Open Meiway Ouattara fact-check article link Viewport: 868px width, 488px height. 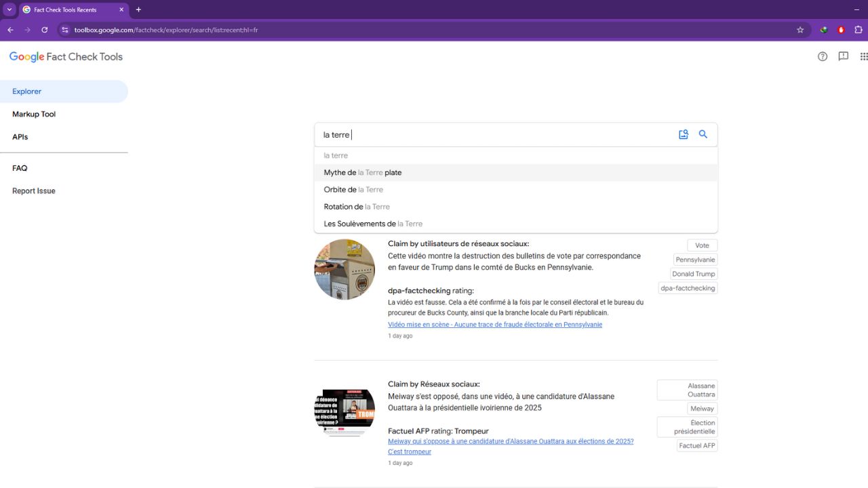[511, 447]
